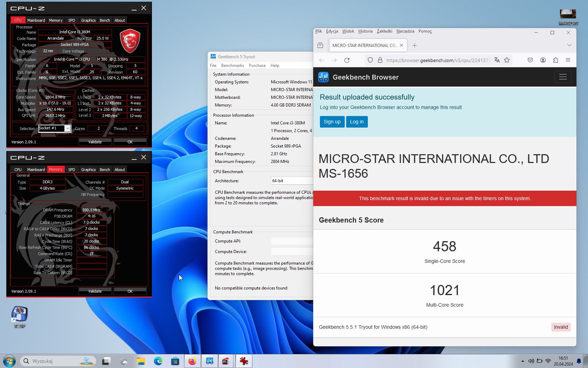Open the Zakładki menu in Firefox

click(384, 31)
